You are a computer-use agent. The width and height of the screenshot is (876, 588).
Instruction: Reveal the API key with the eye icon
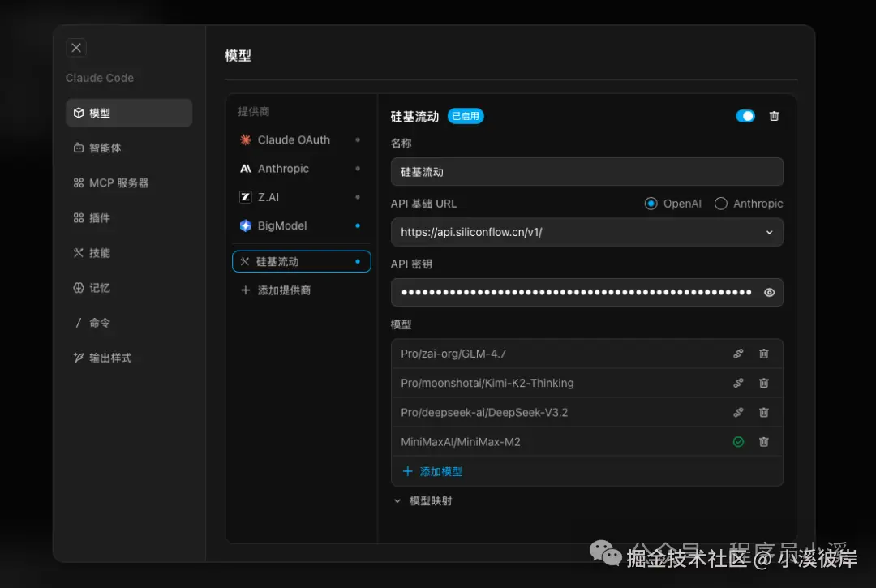tap(769, 292)
